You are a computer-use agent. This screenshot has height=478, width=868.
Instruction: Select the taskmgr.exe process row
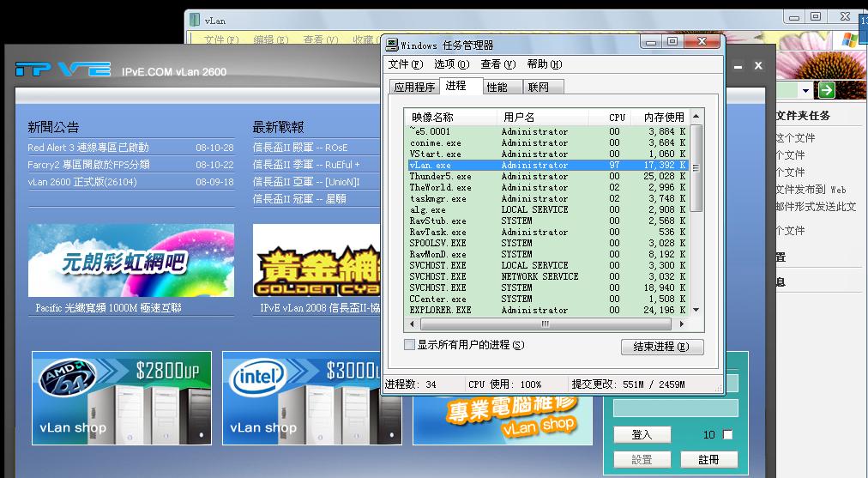click(x=547, y=198)
